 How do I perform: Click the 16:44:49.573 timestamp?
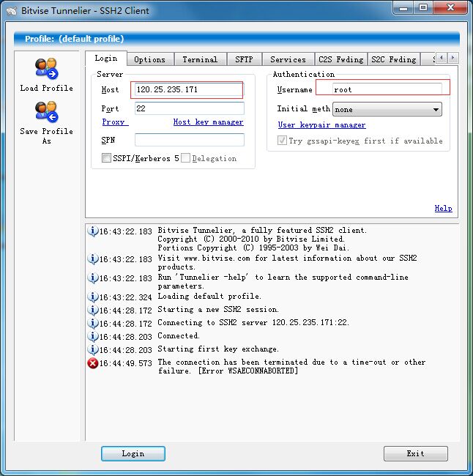[125, 363]
